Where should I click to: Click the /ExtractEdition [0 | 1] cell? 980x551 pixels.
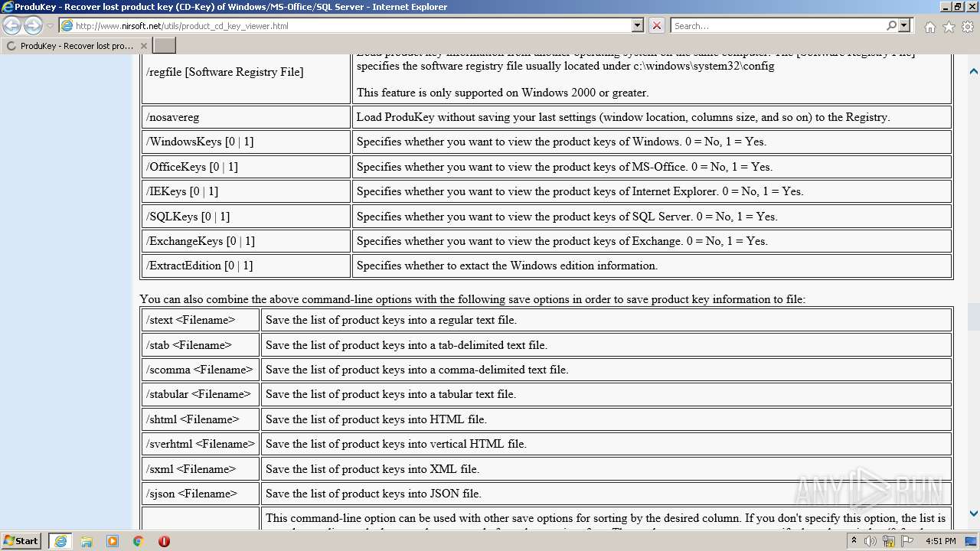(246, 266)
